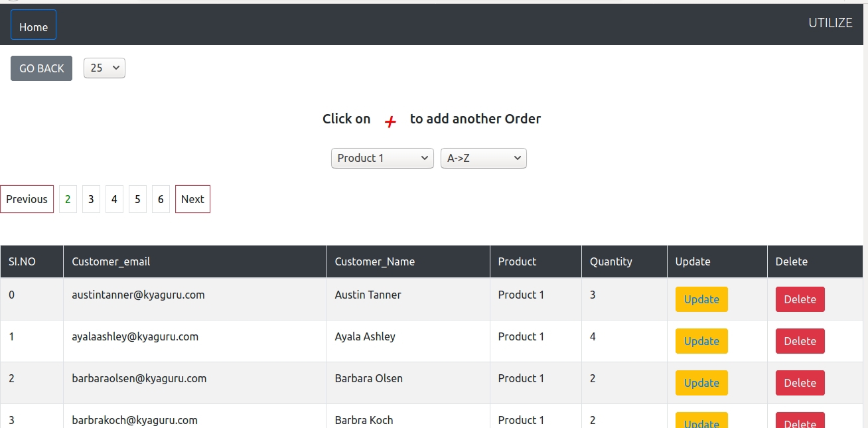
Task: Click the name Austin Tanner
Action: pos(368,295)
